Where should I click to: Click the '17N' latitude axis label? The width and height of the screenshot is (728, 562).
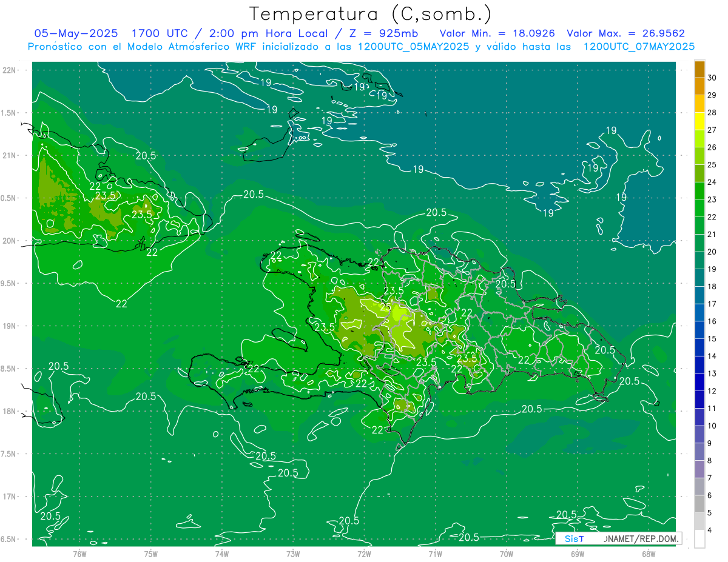[8, 497]
